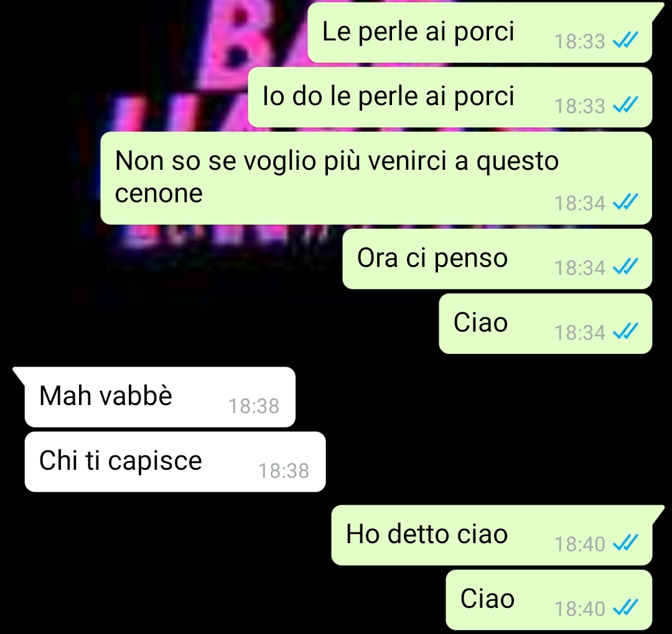This screenshot has width=672, height=634.
Task: Click read ticks beside 'Ora ci penso'
Action: [x=625, y=266]
